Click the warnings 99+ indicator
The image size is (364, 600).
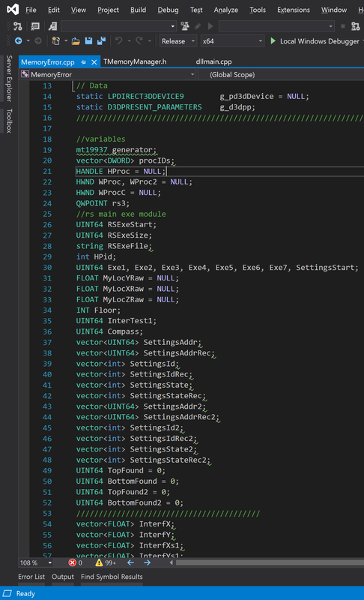[x=106, y=562]
